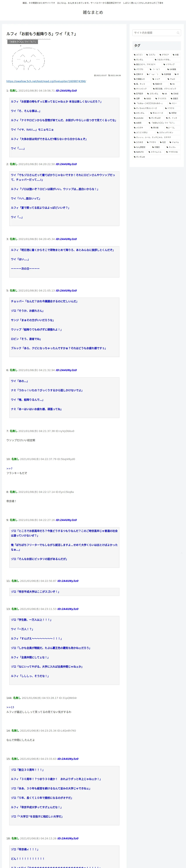
Task: Click the search magnifier icon
Action: tap(178, 33)
